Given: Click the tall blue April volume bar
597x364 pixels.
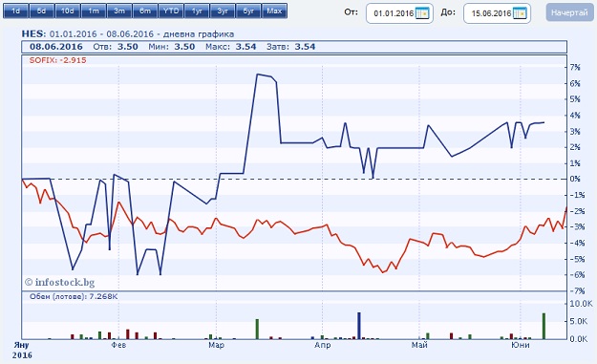Looking at the screenshot, I should click(x=358, y=326).
